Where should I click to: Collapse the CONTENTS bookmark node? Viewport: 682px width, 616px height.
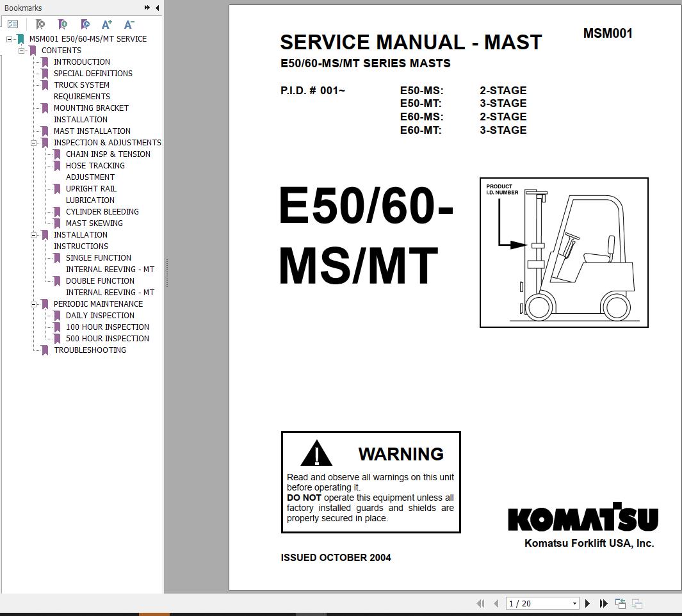(x=20, y=50)
